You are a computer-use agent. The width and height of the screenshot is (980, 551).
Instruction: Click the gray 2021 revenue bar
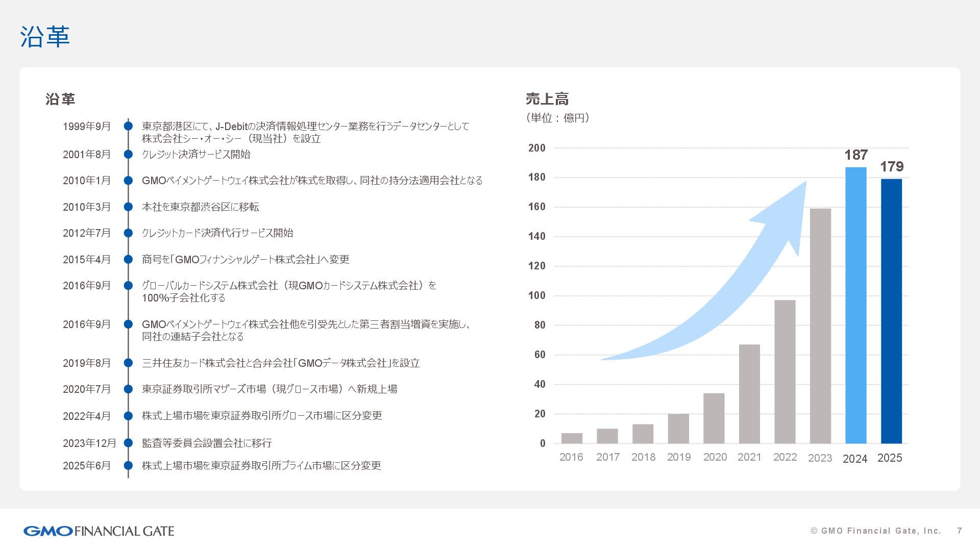[x=749, y=394]
